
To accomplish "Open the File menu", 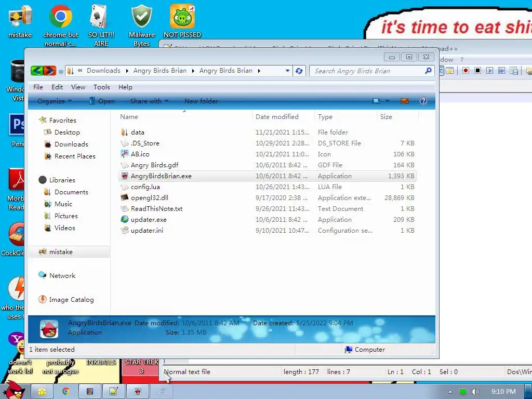I will [x=38, y=87].
